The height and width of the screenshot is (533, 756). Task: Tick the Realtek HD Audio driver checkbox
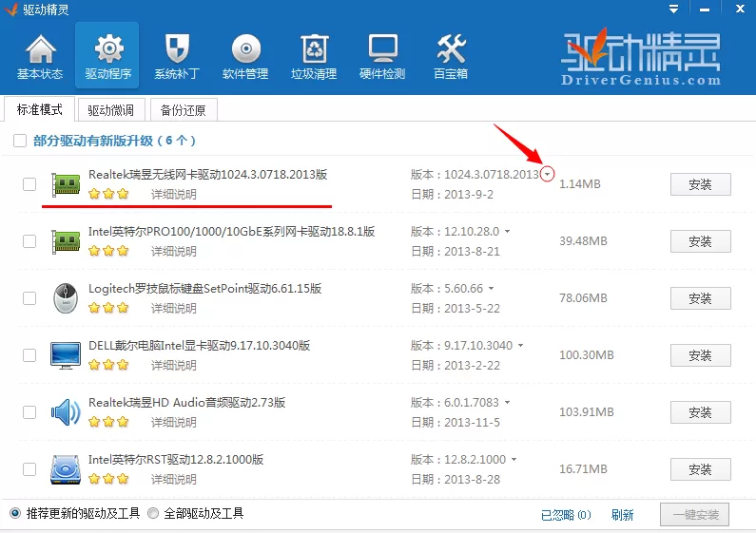[x=29, y=412]
